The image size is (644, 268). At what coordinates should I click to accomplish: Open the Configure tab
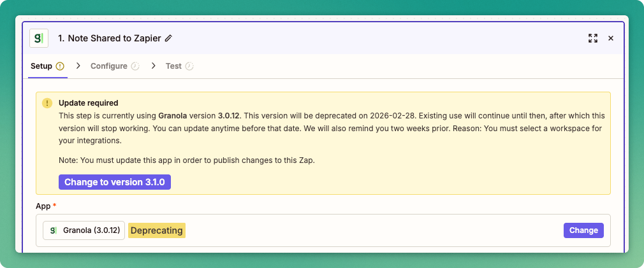click(x=108, y=66)
